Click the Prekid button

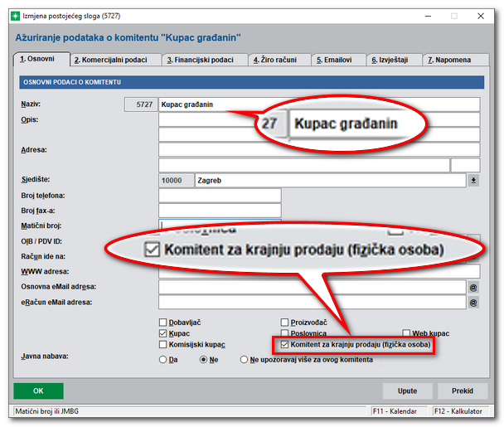point(462,391)
